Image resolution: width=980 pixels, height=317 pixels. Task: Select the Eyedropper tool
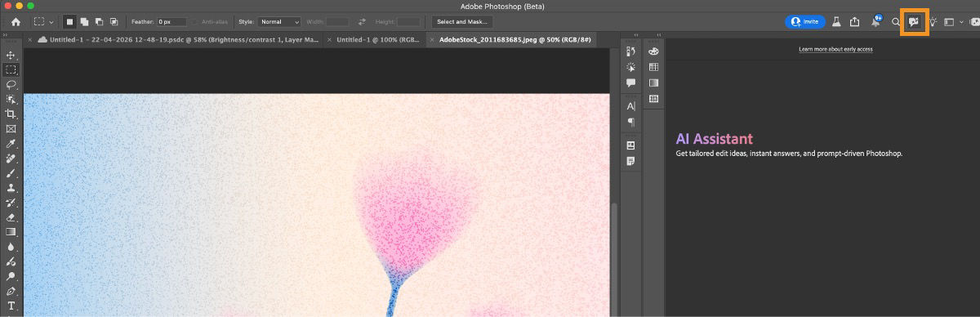11,144
